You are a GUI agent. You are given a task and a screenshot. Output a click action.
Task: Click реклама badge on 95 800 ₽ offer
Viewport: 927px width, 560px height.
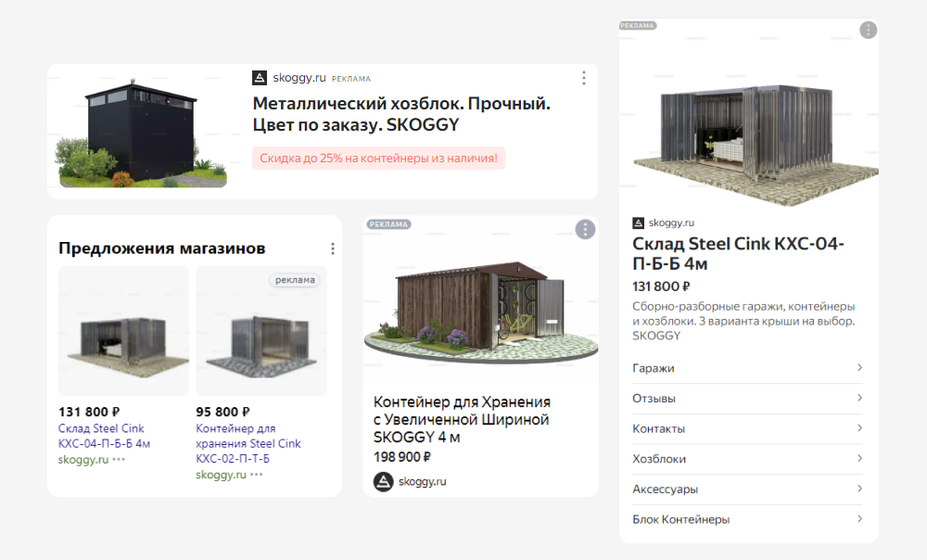tap(295, 280)
